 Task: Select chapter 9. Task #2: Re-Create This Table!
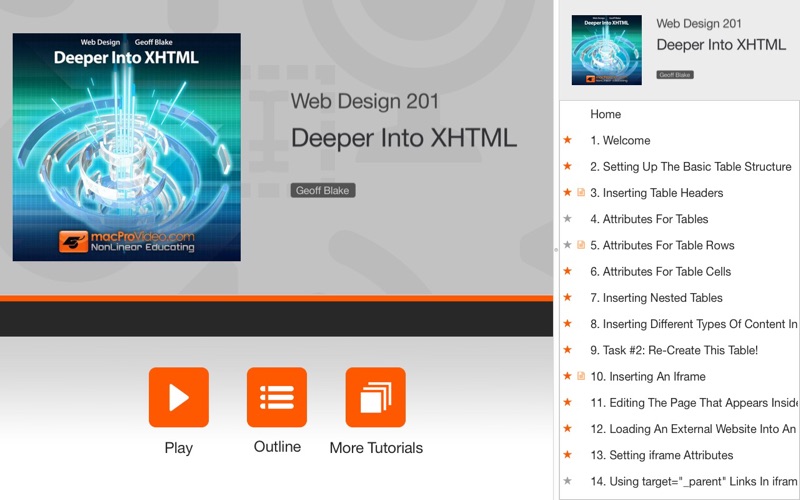674,350
